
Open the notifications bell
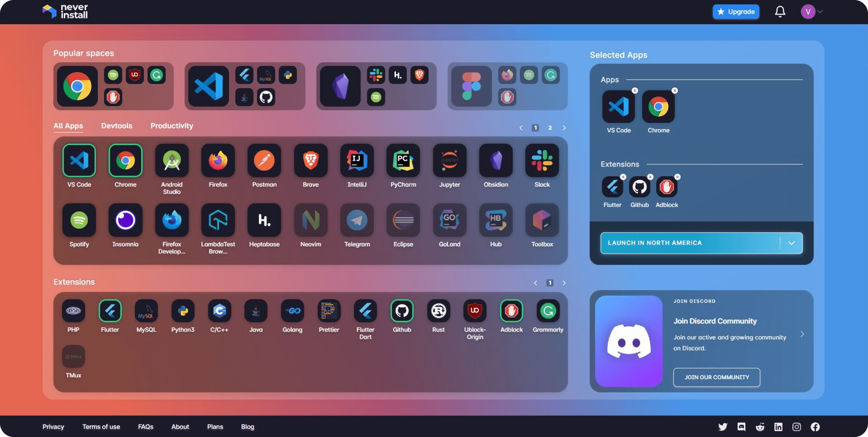coord(780,12)
